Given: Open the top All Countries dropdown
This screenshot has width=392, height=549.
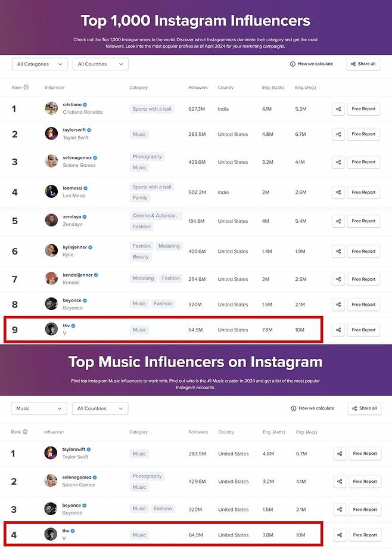Looking at the screenshot, I should click(x=101, y=64).
